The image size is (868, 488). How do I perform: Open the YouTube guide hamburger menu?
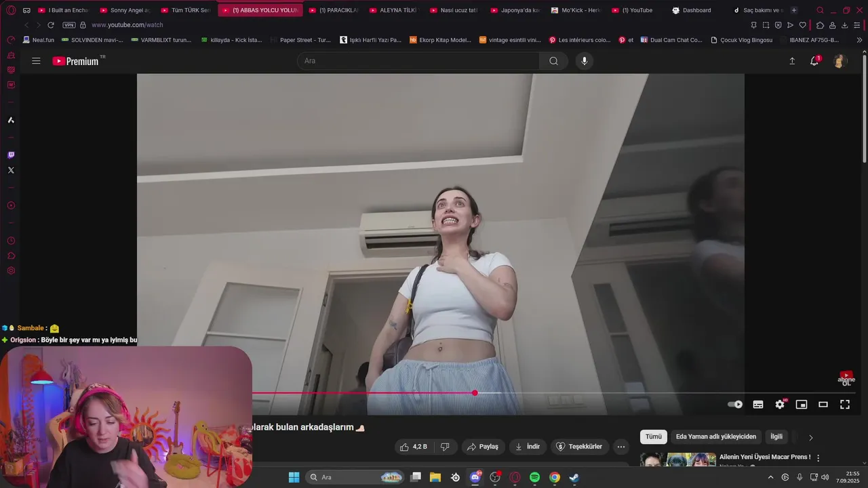(36, 61)
